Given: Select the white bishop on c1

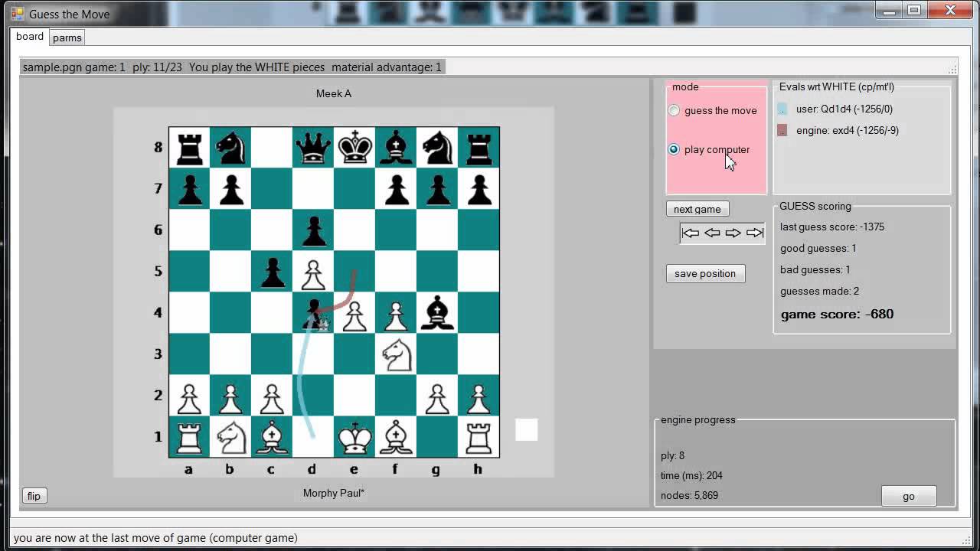Looking at the screenshot, I should click(272, 436).
